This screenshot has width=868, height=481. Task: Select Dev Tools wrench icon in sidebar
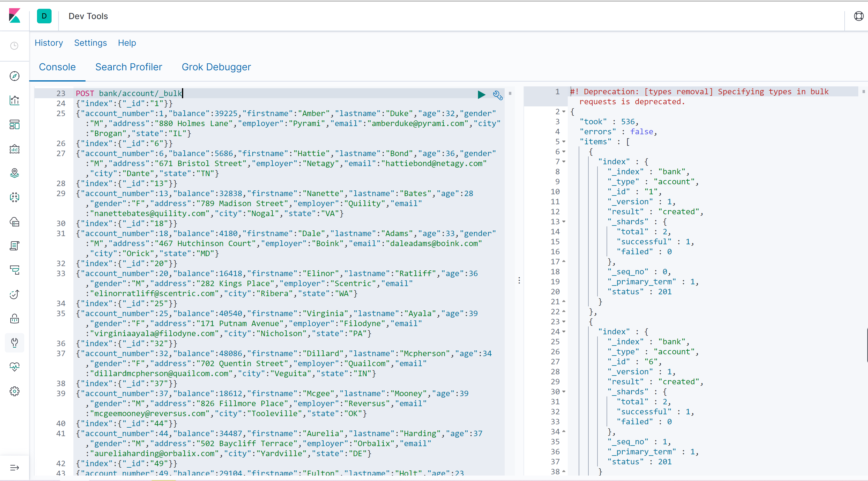tap(15, 343)
